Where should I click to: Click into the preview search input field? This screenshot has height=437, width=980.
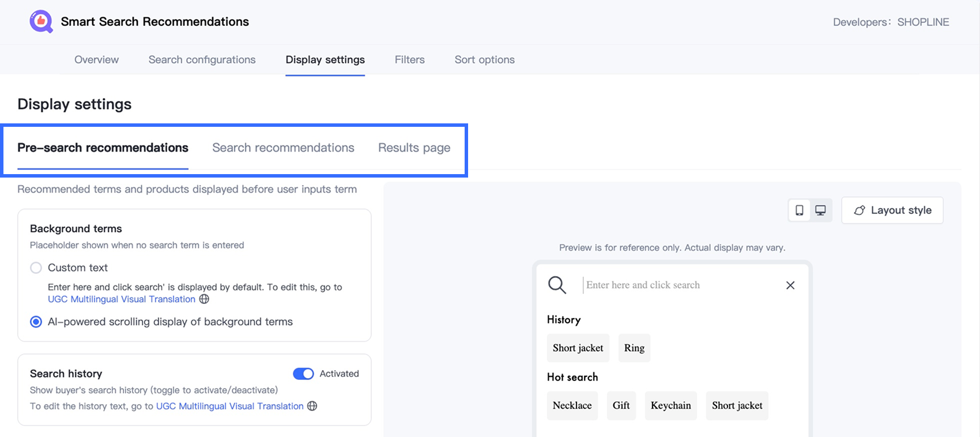point(680,285)
